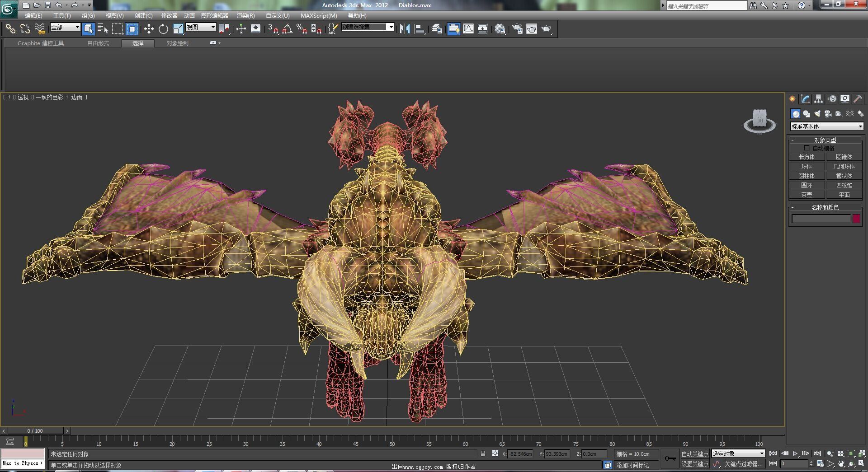The image size is (868, 472).
Task: Toggle the Selection Lock padlock
Action: [483, 453]
